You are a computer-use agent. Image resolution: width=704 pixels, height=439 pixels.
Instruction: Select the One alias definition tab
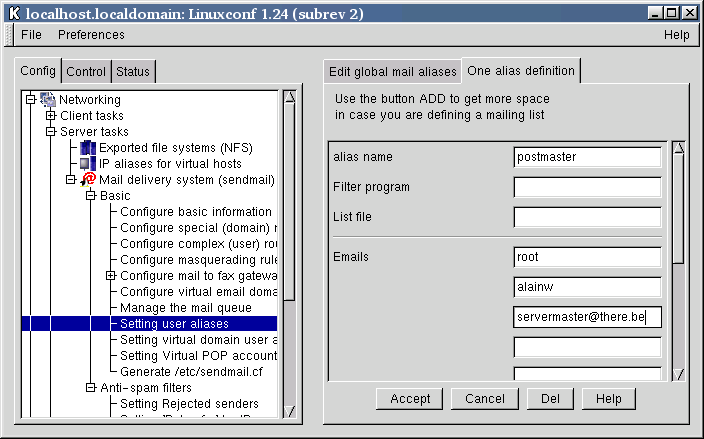(521, 70)
